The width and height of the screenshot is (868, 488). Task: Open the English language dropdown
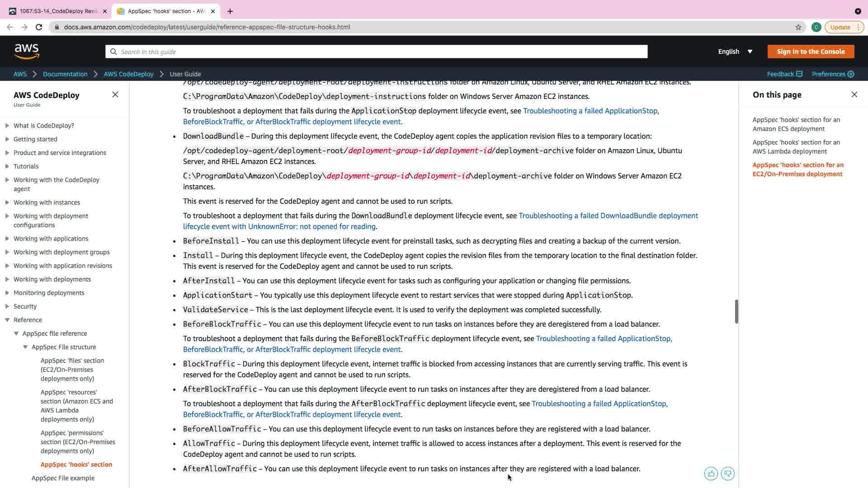tap(735, 52)
